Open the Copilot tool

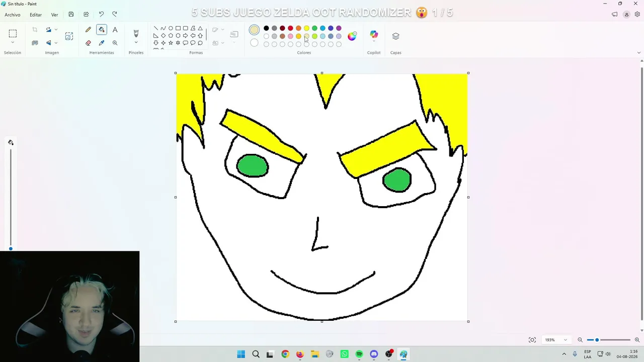pos(374,34)
